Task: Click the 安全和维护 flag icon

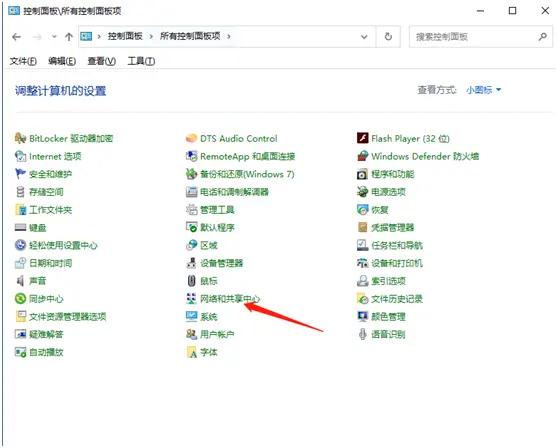Action: (20, 174)
